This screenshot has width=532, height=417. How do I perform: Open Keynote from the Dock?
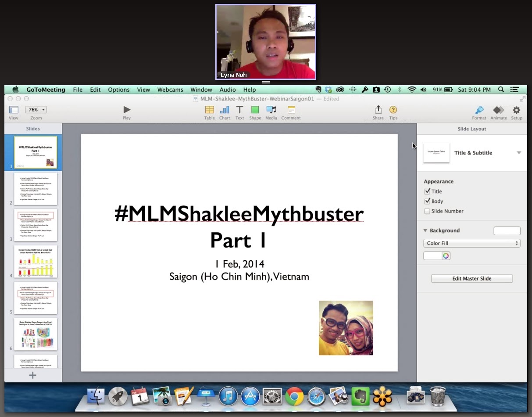coord(206,396)
